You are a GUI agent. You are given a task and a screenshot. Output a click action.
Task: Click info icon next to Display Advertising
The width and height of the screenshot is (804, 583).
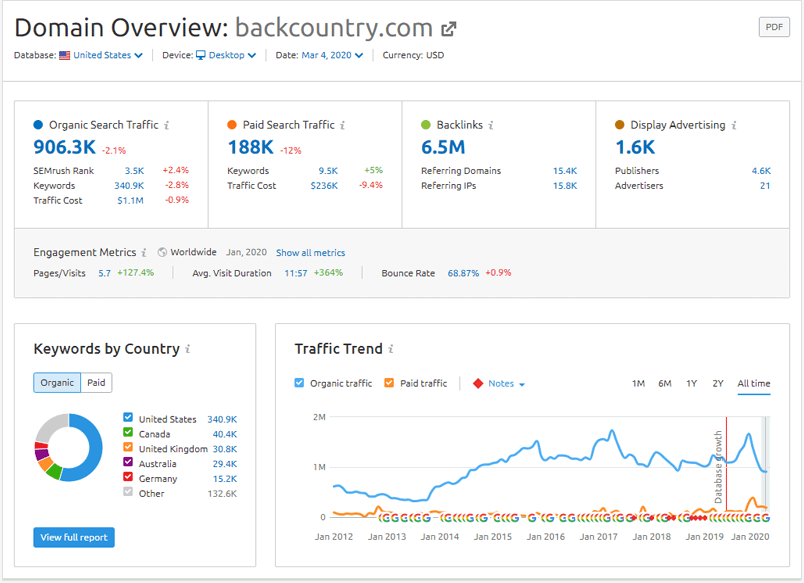[x=734, y=126]
